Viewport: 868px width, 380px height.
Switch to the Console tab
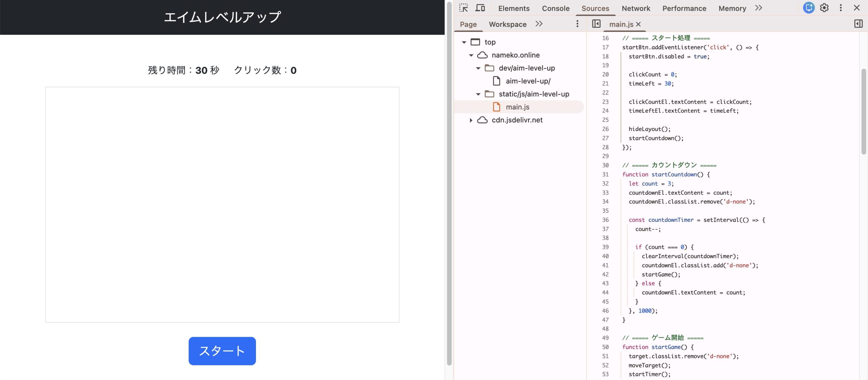pos(555,8)
